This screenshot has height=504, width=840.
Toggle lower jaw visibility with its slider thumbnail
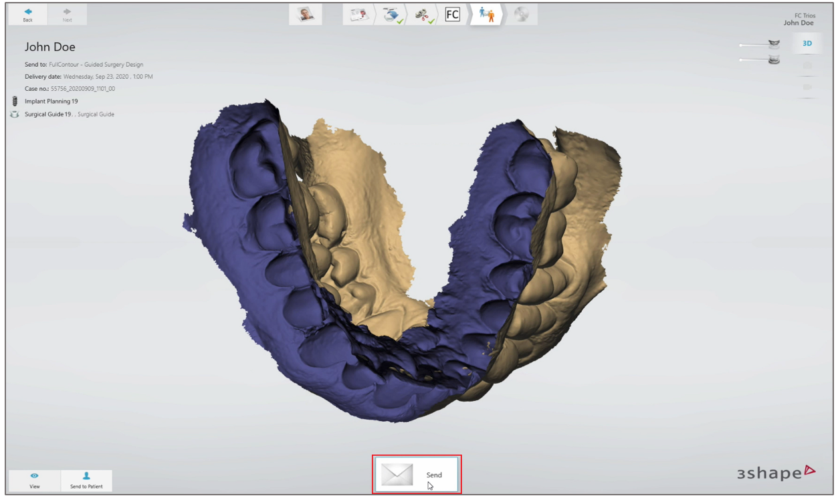pos(774,59)
